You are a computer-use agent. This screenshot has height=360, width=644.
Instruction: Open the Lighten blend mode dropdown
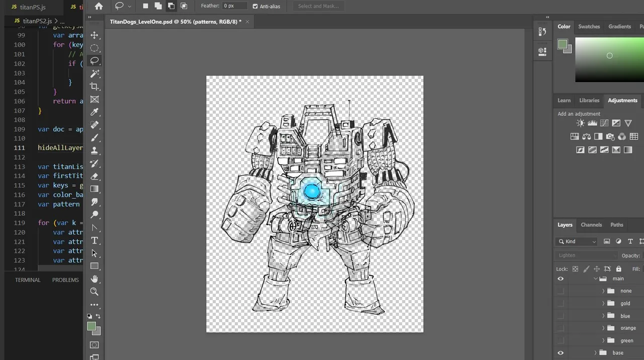click(x=586, y=255)
